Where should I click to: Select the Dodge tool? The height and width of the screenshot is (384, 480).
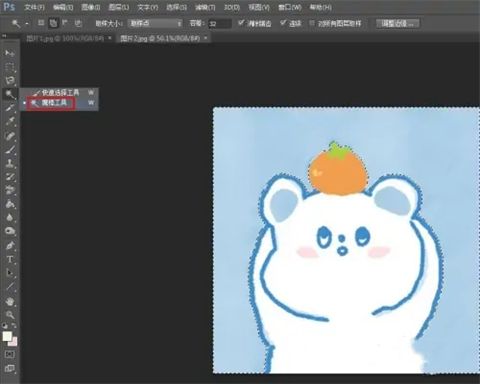[x=10, y=231]
